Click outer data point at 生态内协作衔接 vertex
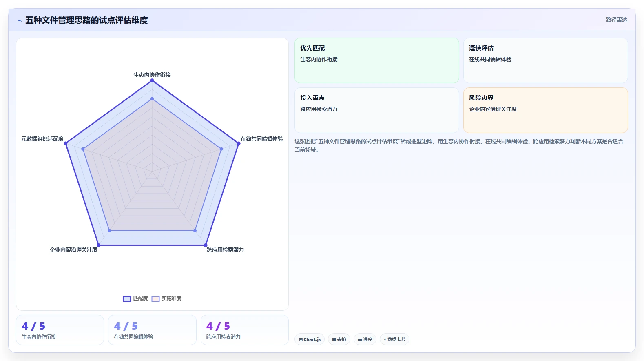 pos(152,80)
